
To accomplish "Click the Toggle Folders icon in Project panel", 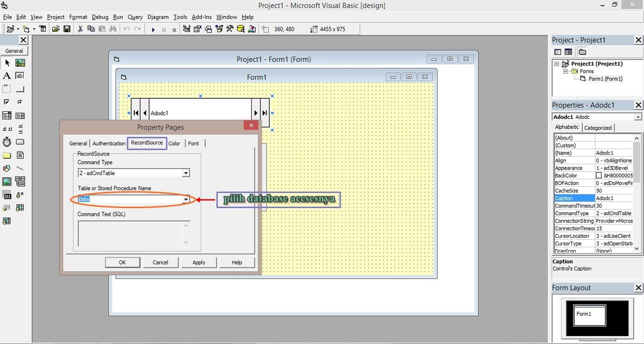I will (x=582, y=52).
